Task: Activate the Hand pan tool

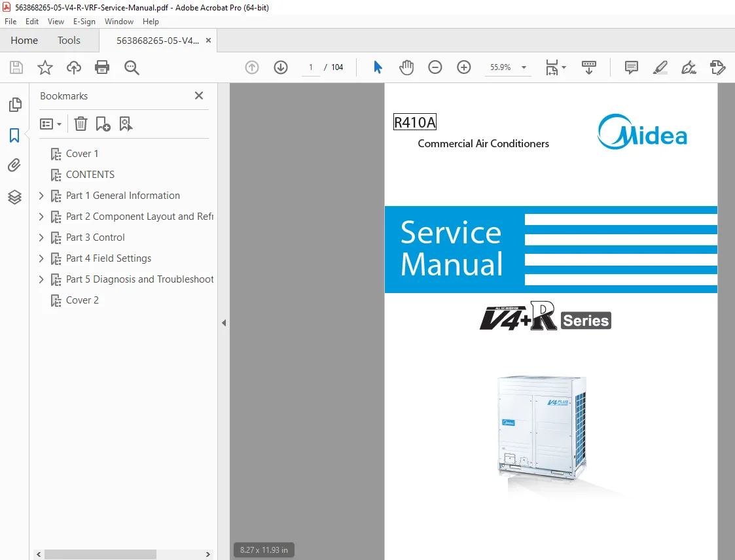Action: (x=406, y=67)
